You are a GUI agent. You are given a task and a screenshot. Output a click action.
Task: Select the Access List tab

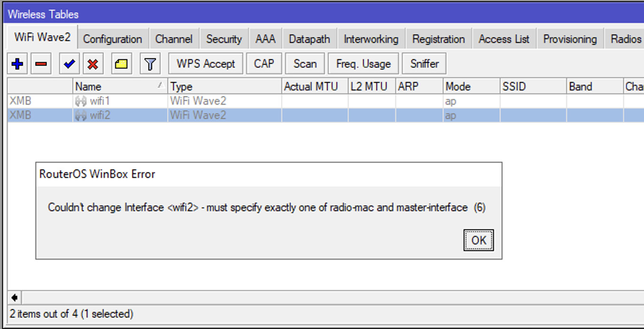coord(504,39)
